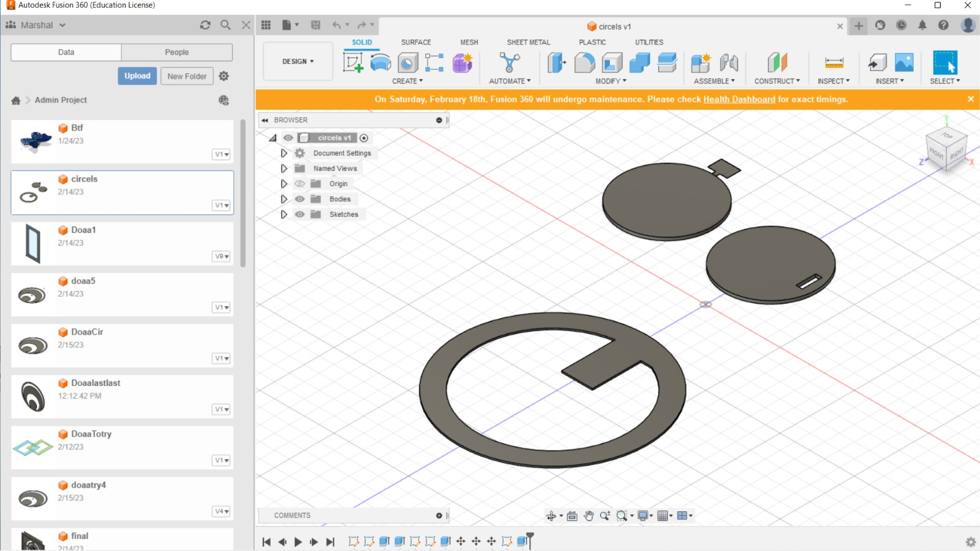
Task: Open the MODIFY menu dropdown
Action: (x=611, y=81)
